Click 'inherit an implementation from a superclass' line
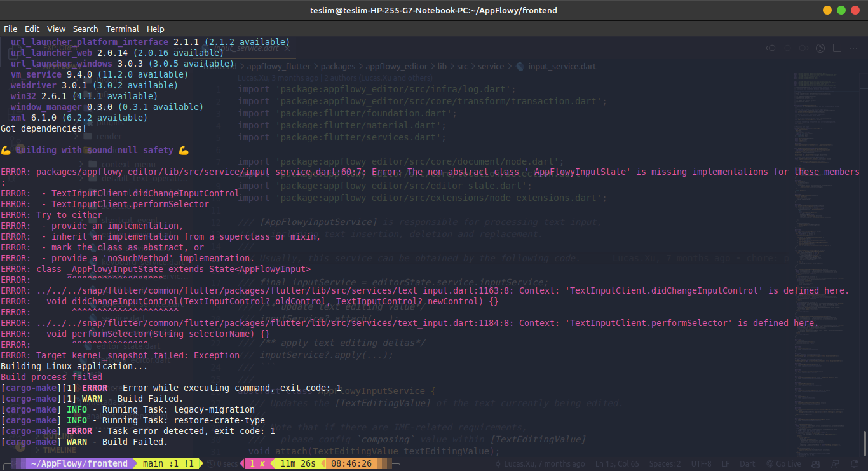Viewport: 868px width, 471px height. tap(161, 236)
